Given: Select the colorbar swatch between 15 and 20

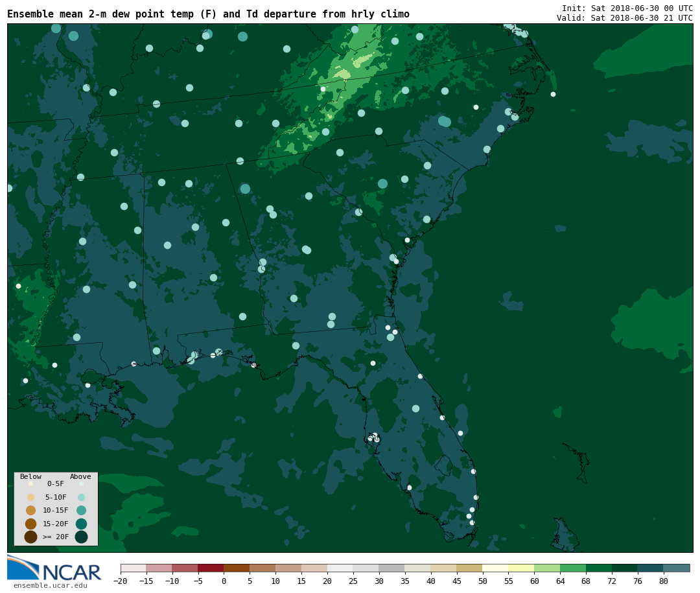Looking at the screenshot, I should point(315,568).
